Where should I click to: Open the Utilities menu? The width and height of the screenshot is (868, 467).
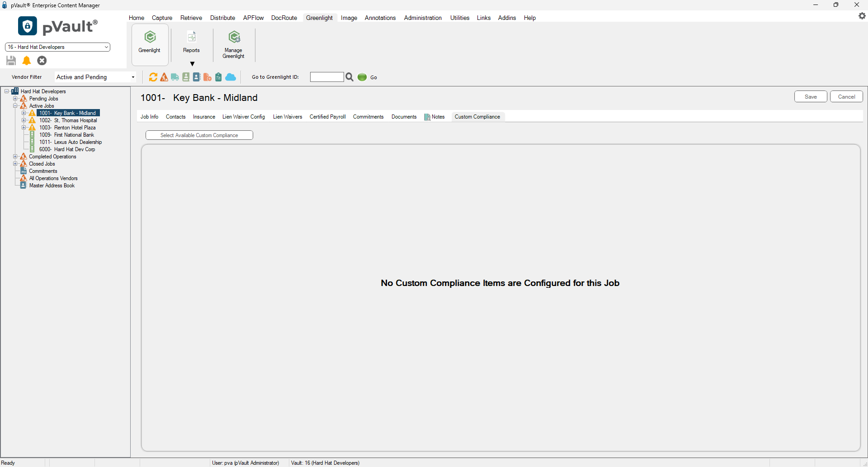pyautogui.click(x=460, y=18)
